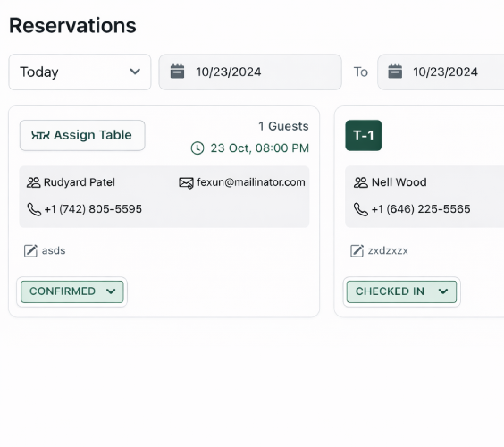The width and height of the screenshot is (504, 447).
Task: Click the note text zxdzxzx
Action: 388,250
